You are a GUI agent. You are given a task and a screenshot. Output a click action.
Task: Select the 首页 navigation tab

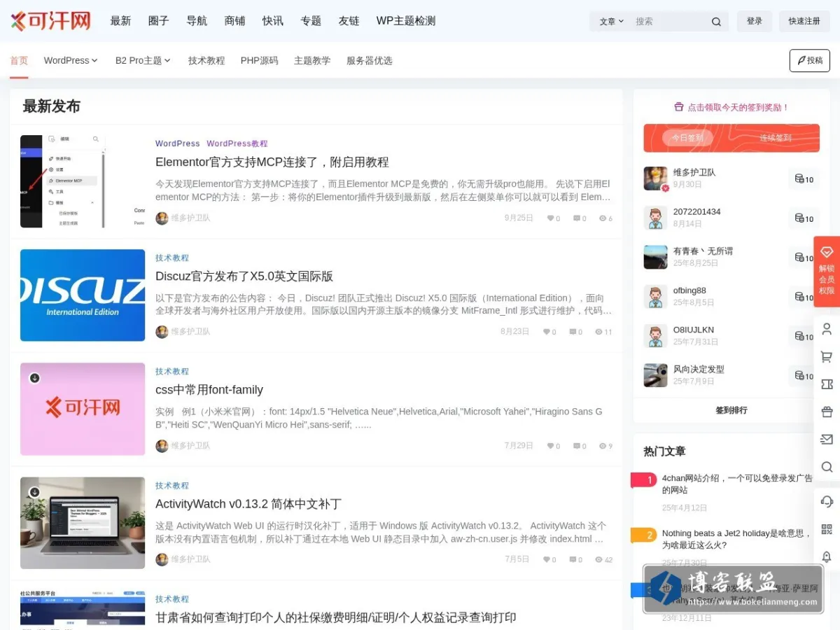pos(19,61)
